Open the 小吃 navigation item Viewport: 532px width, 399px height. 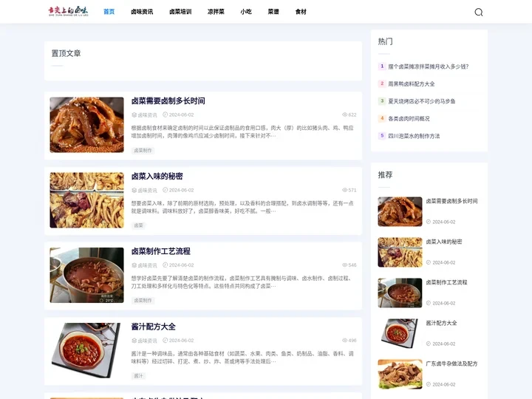point(246,12)
